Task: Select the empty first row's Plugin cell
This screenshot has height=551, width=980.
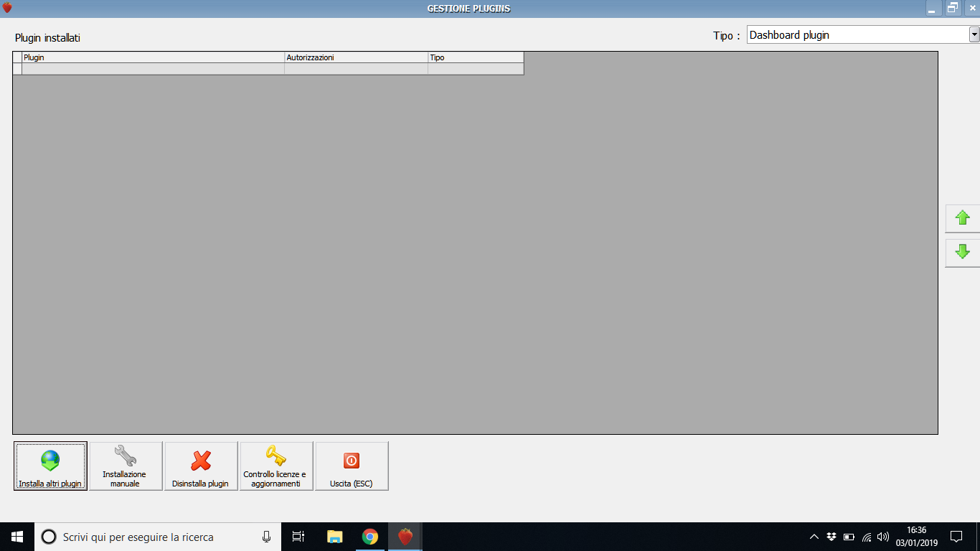Action: (x=153, y=69)
